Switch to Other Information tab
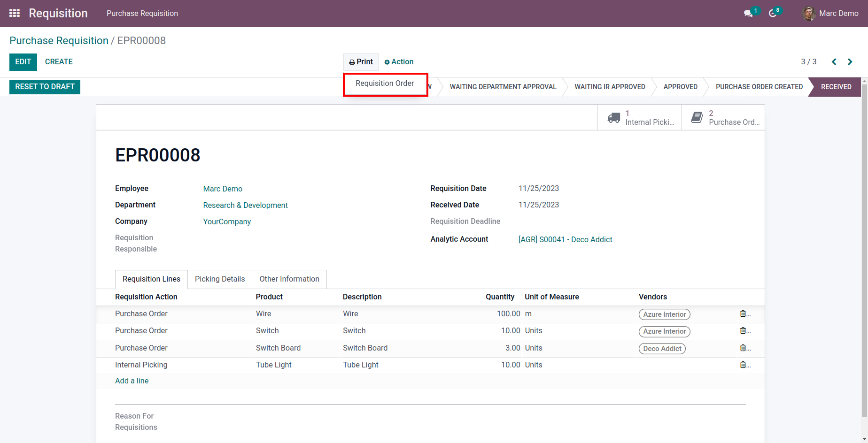The image size is (868, 443). coord(289,279)
